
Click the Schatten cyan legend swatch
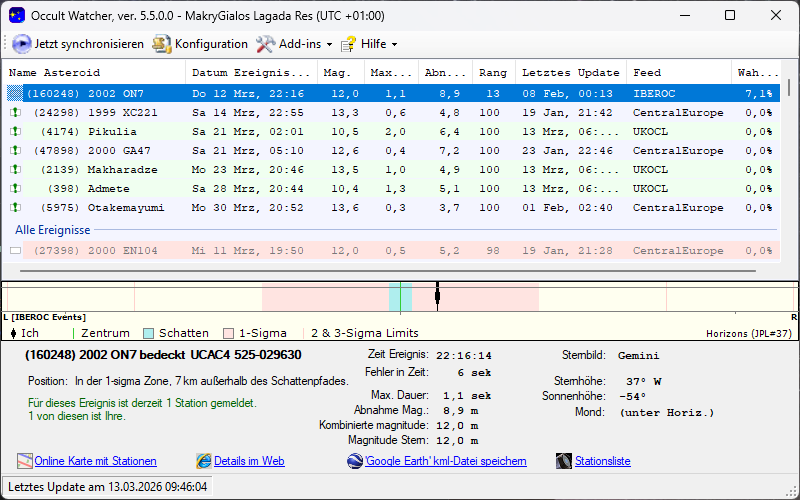148,334
